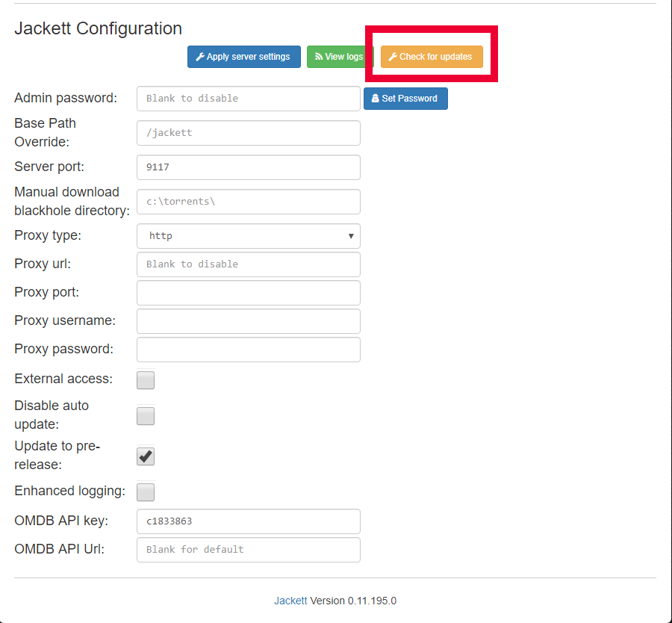This screenshot has width=672, height=623.
Task: Click the Admin password input field
Action: [x=248, y=98]
